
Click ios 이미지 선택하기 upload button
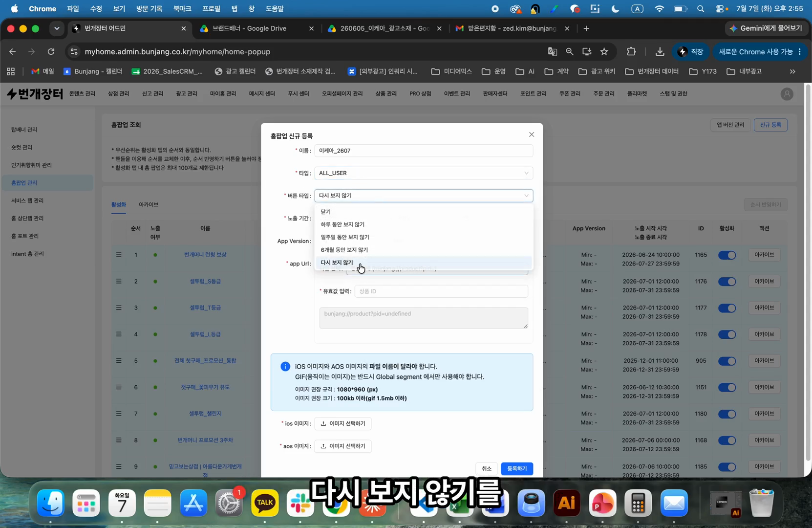(343, 423)
